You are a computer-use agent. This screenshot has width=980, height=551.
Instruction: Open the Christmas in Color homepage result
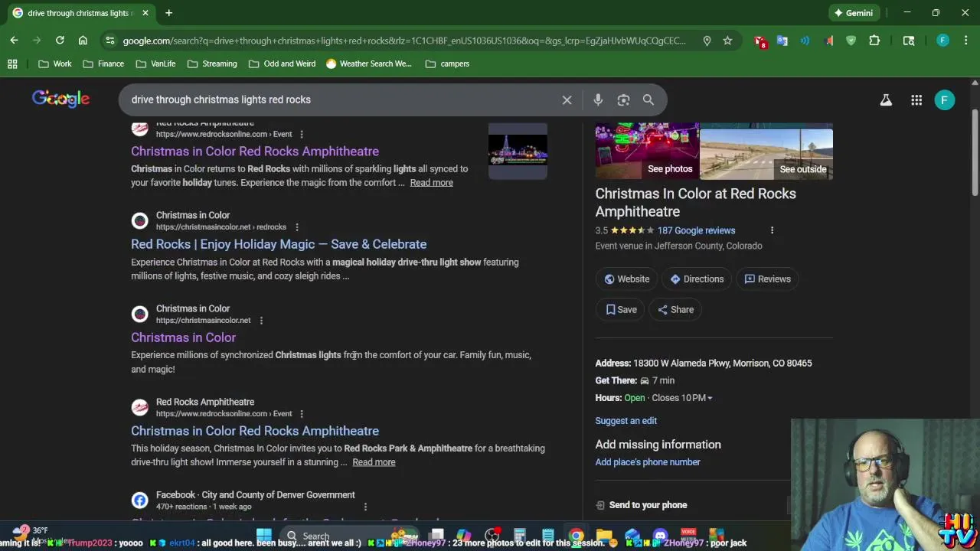pos(183,337)
